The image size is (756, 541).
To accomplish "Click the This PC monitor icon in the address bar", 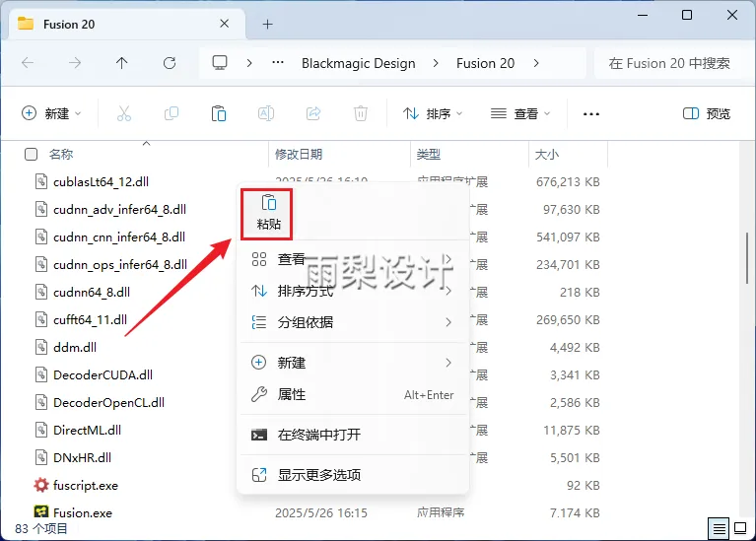I will click(x=220, y=63).
